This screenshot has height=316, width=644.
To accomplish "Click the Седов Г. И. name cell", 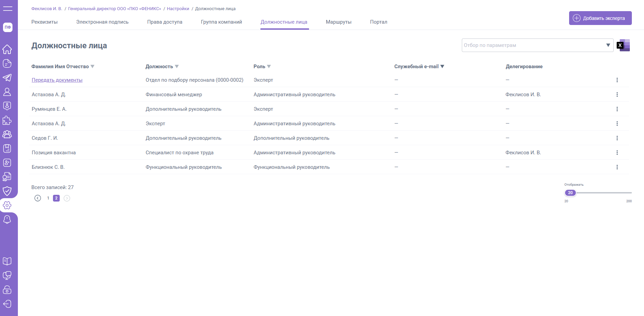I will click(45, 138).
